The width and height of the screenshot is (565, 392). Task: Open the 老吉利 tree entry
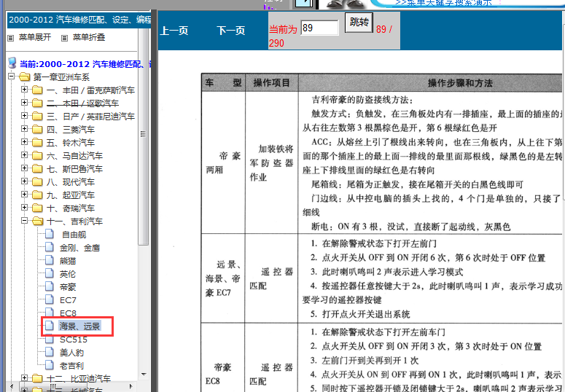click(x=71, y=366)
